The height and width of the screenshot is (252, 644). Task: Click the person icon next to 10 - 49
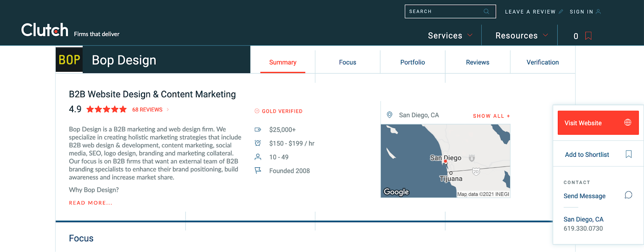(x=258, y=157)
